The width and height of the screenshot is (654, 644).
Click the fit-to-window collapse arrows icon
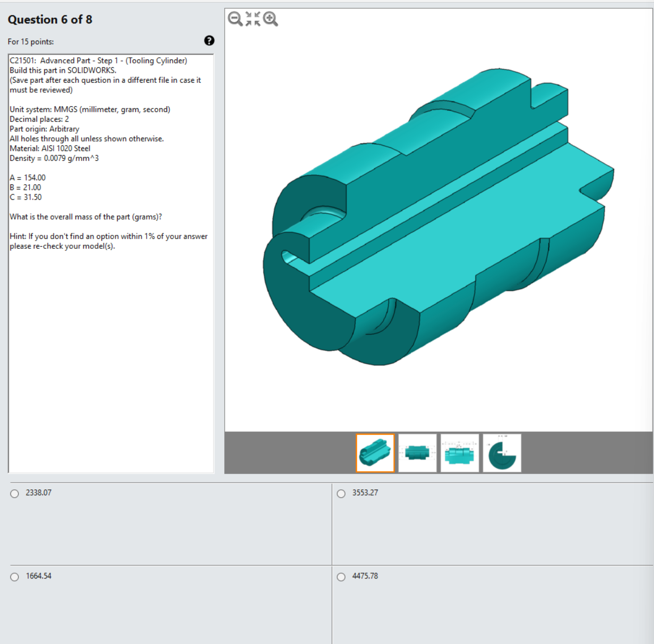[x=253, y=19]
